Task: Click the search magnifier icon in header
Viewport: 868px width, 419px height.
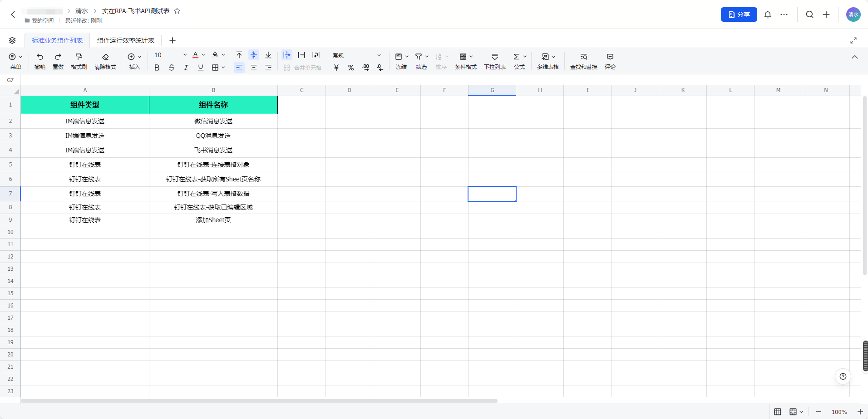Action: click(x=809, y=15)
